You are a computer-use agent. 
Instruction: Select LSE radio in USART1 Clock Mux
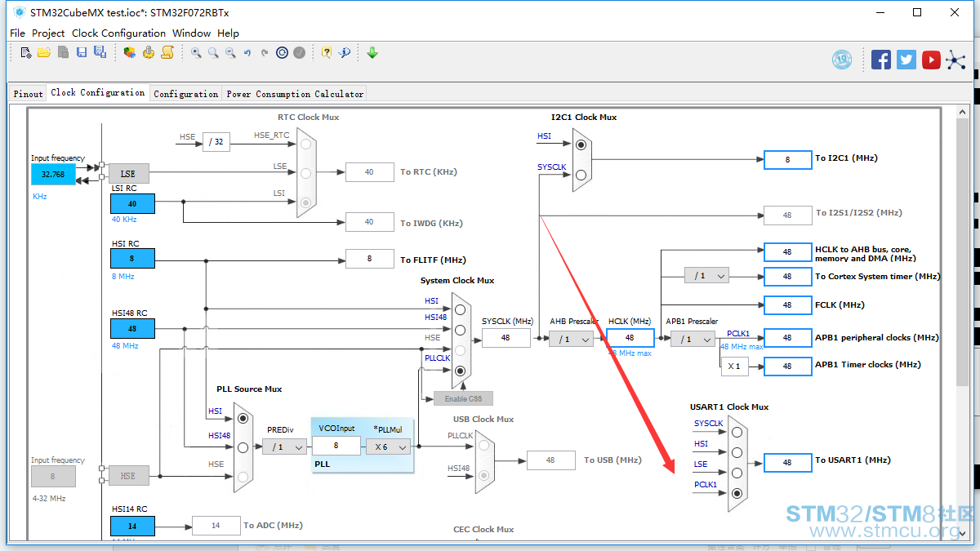pyautogui.click(x=737, y=473)
